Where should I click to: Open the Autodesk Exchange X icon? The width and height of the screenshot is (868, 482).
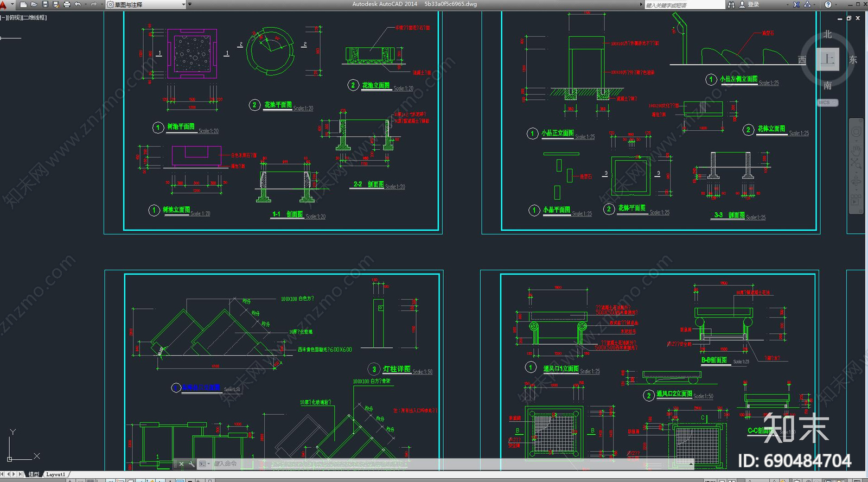coord(796,4)
